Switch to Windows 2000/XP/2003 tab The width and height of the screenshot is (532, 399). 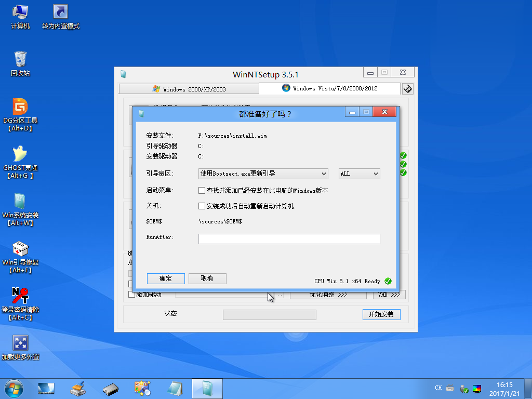click(x=189, y=89)
